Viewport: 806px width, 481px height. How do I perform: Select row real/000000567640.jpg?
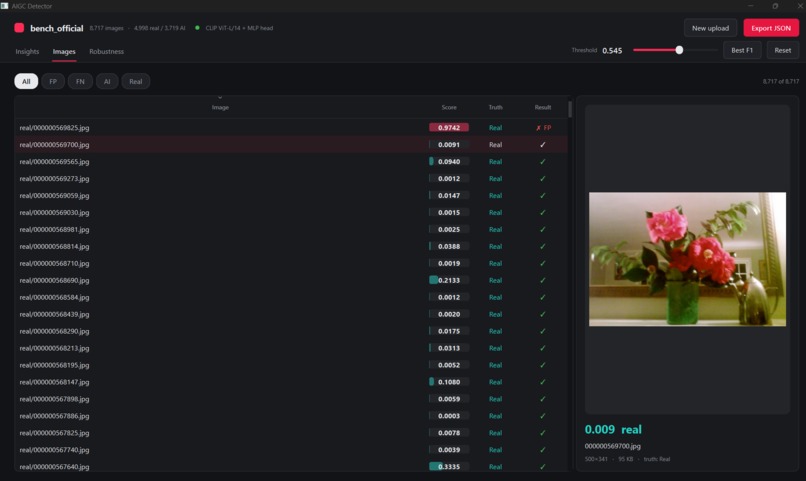click(x=291, y=466)
